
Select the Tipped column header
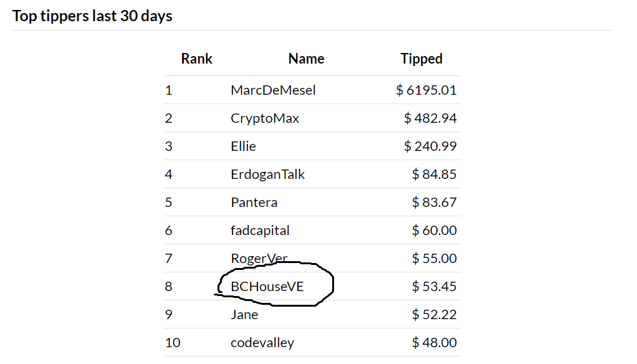click(x=421, y=59)
